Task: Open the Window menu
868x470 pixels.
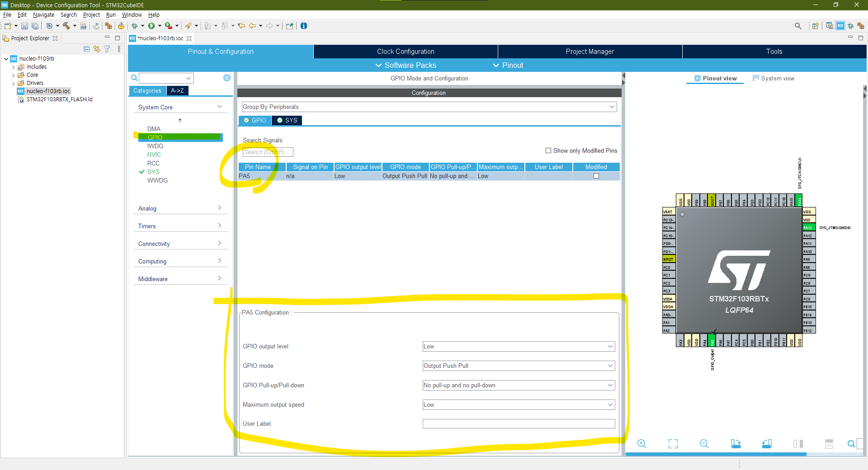Action: click(132, 14)
